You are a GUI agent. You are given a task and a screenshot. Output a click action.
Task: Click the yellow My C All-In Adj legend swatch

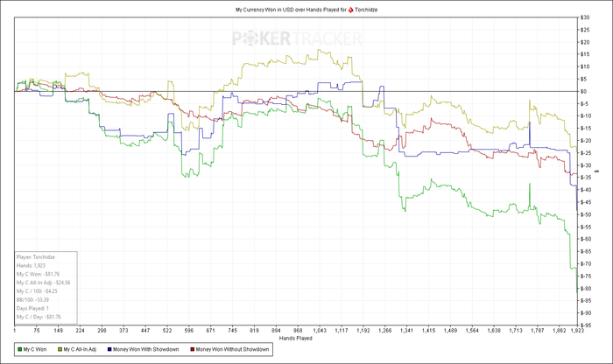click(x=60, y=349)
